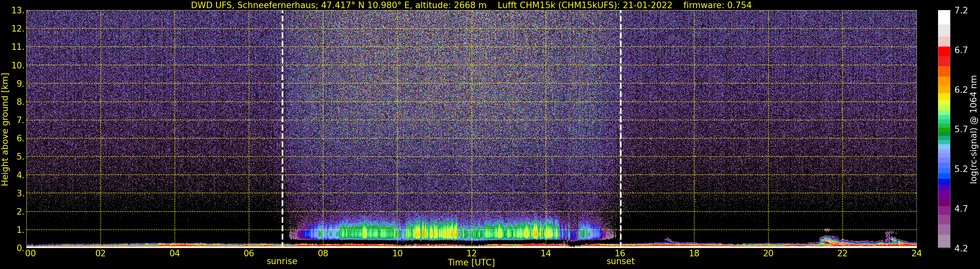
Task: Select the 'sunrise' label below the time axis
Action: coord(282,262)
